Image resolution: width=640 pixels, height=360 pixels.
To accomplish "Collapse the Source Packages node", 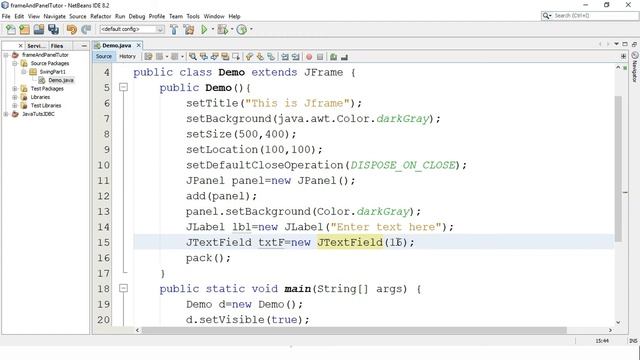I will 15,63.
